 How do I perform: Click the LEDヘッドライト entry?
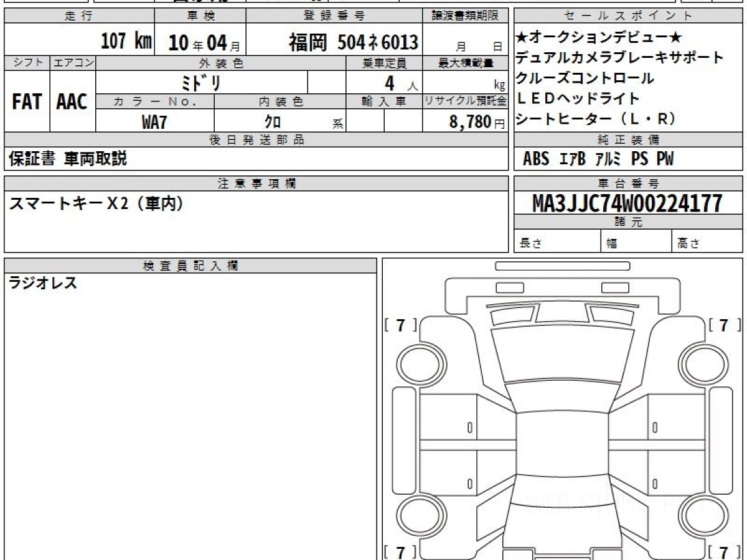coord(578,98)
